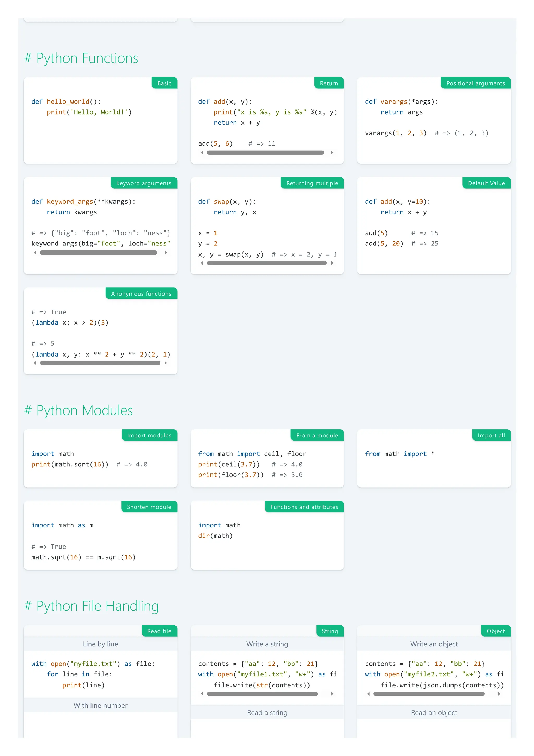
Task: Click right scroll arrow in Anonymous functions card
Action: pyautogui.click(x=166, y=363)
